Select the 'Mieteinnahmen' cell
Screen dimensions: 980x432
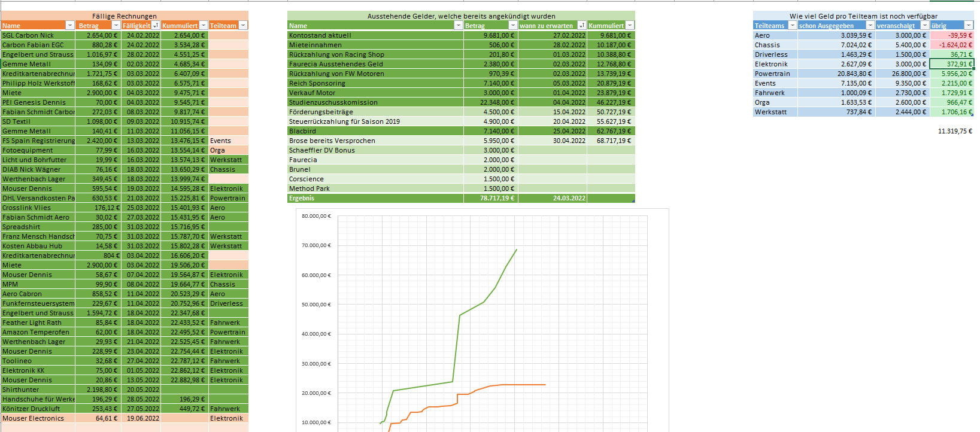pos(375,45)
